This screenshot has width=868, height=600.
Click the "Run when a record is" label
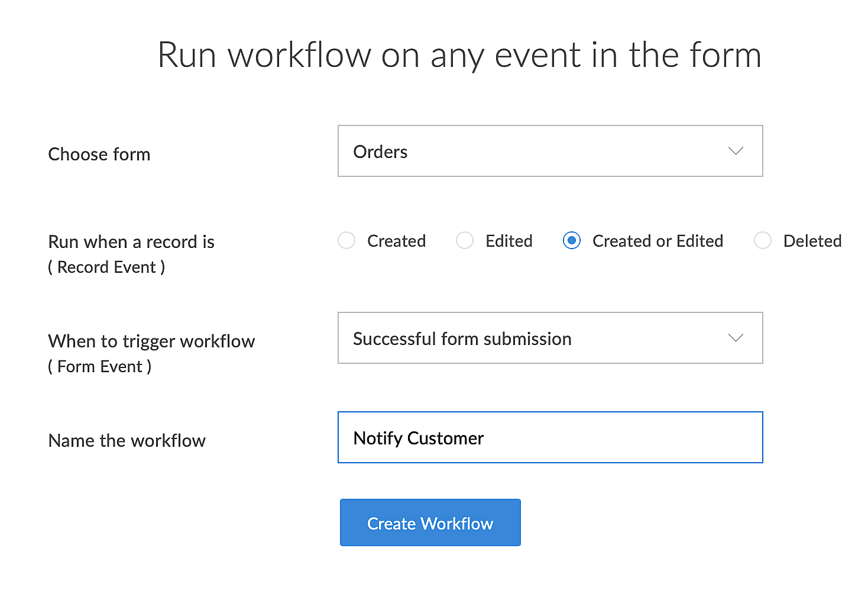pos(131,242)
